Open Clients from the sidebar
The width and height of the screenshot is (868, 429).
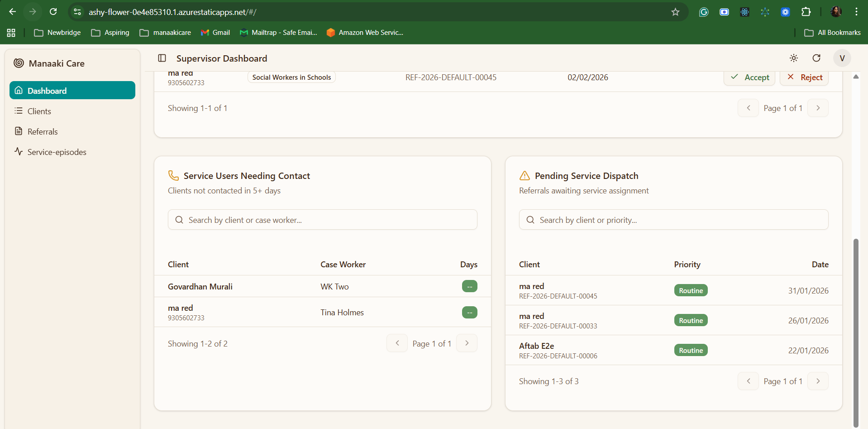click(x=39, y=111)
